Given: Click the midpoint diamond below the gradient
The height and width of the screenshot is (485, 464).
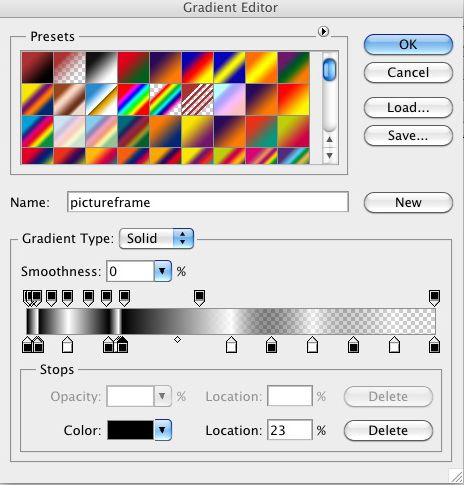Looking at the screenshot, I should click(x=178, y=340).
